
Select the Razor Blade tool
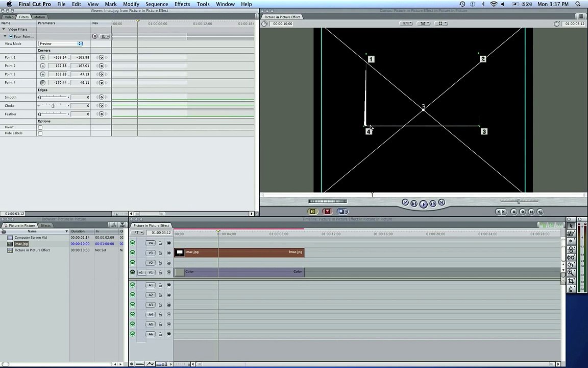coord(571,265)
